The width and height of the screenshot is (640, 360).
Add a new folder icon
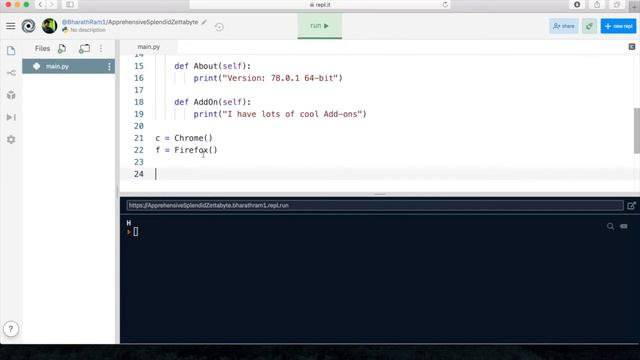(x=84, y=49)
